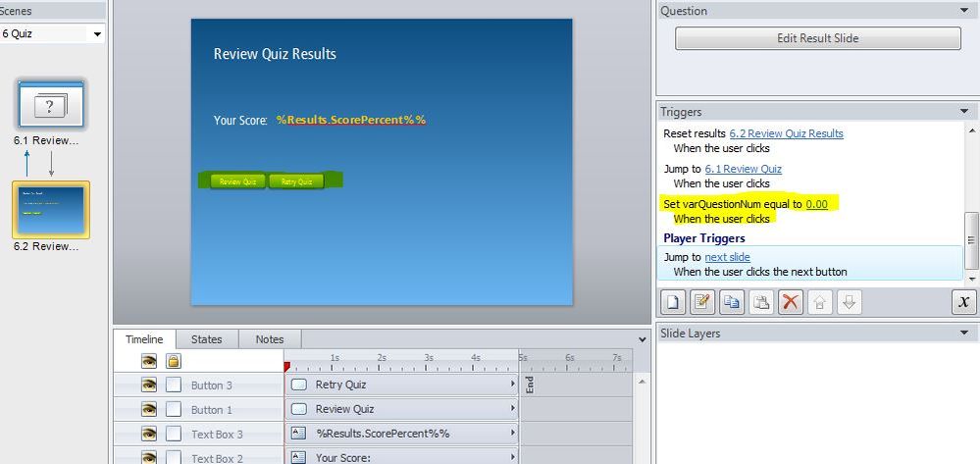980x464 pixels.
Task: Expand Retry Quiz track arrow
Action: point(513,384)
